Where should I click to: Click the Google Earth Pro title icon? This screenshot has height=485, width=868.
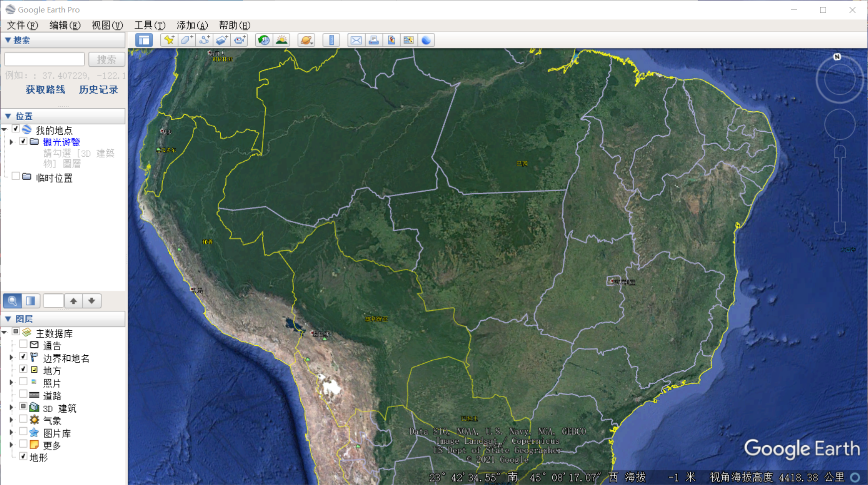click(10, 9)
